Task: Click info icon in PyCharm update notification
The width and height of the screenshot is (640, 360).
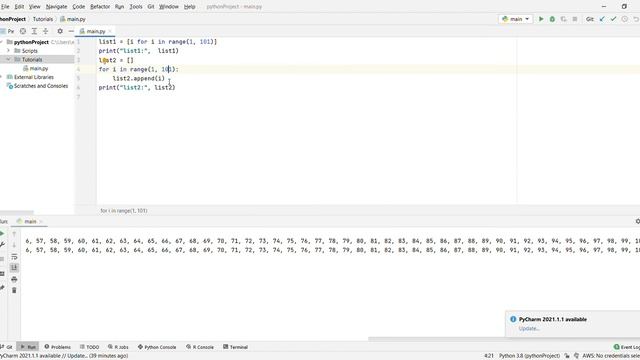Action: [x=513, y=319]
